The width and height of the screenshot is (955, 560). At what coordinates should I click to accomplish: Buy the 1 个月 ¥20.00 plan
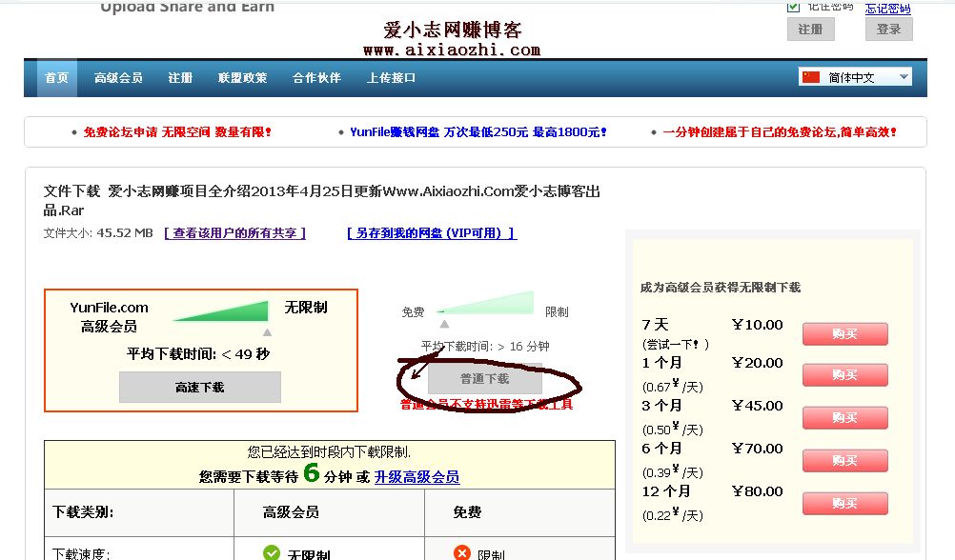[844, 375]
